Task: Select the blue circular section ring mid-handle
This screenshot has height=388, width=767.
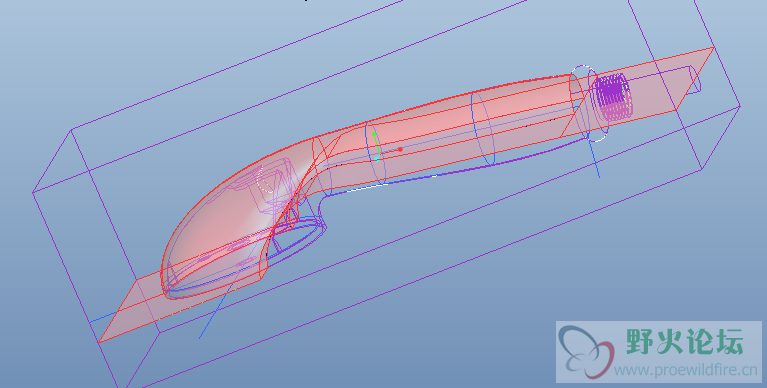Action: pos(483,128)
